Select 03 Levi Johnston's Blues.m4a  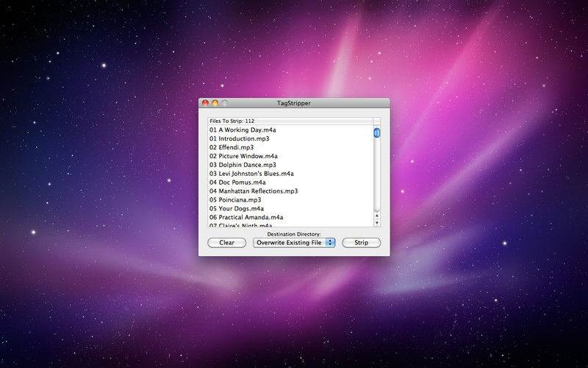point(290,174)
